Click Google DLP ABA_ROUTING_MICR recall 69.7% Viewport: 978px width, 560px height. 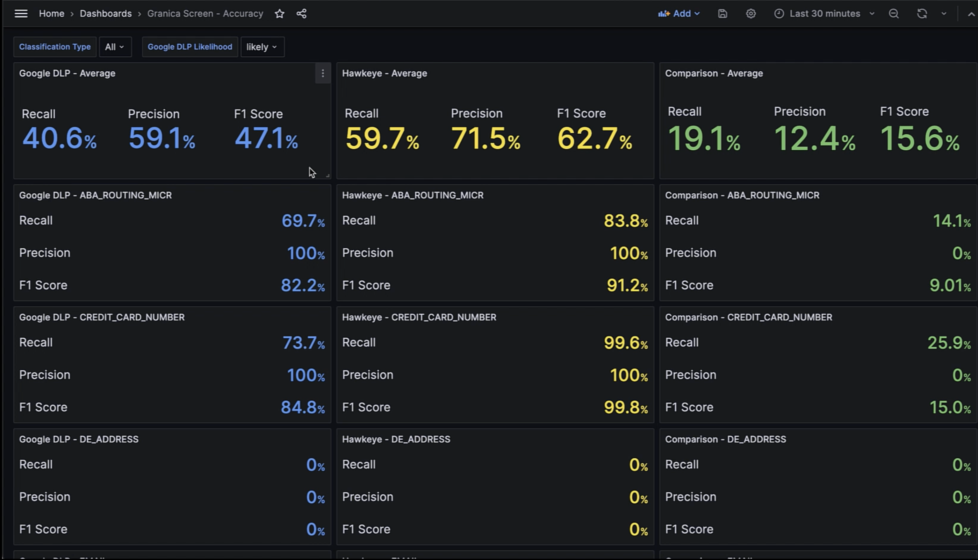tap(304, 221)
